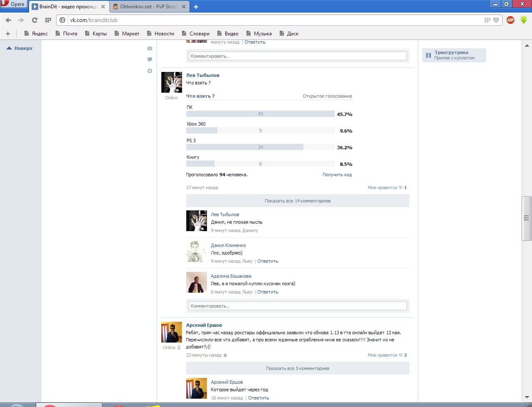532x407 pixels.
Task: Open the Музыка bookmark
Action: (x=259, y=34)
